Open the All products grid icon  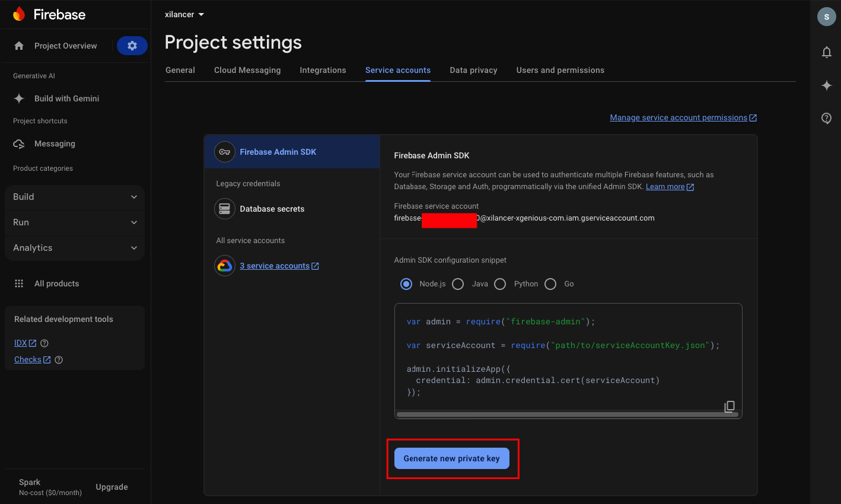(18, 283)
